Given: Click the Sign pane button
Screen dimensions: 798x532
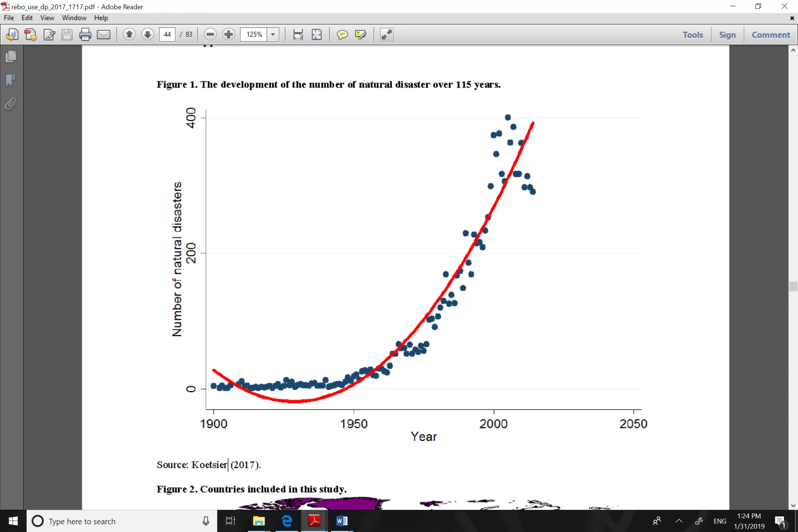Looking at the screenshot, I should (727, 35).
